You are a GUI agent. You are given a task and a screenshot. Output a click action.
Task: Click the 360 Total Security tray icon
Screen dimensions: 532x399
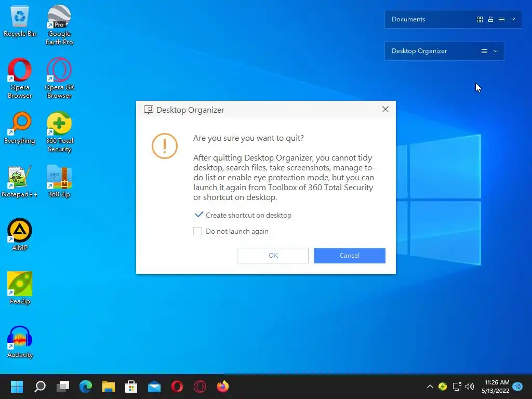(x=443, y=387)
